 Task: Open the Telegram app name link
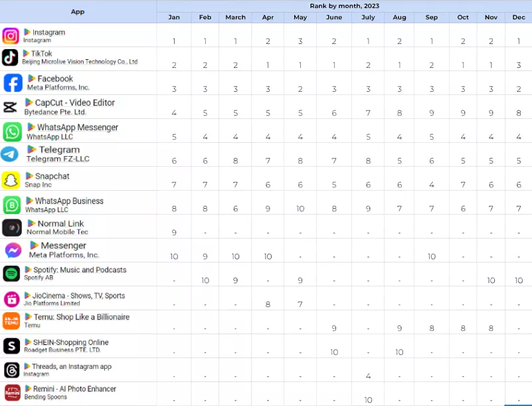59,150
